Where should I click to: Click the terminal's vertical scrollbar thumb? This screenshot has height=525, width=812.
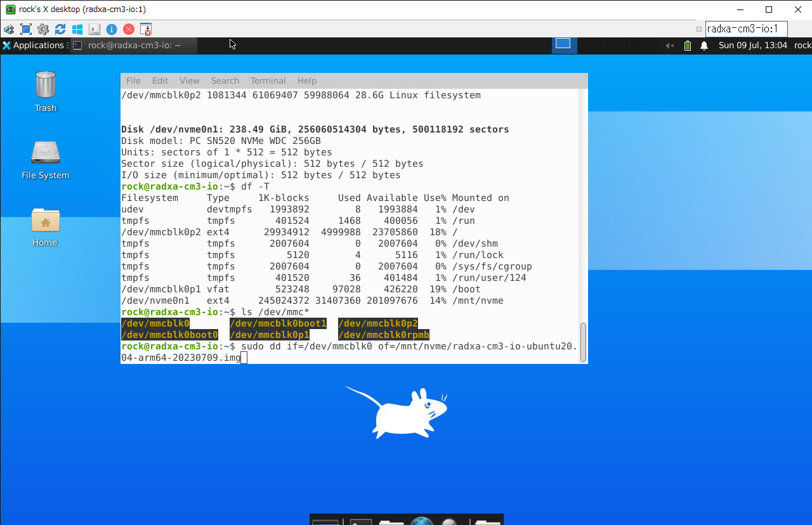point(583,342)
